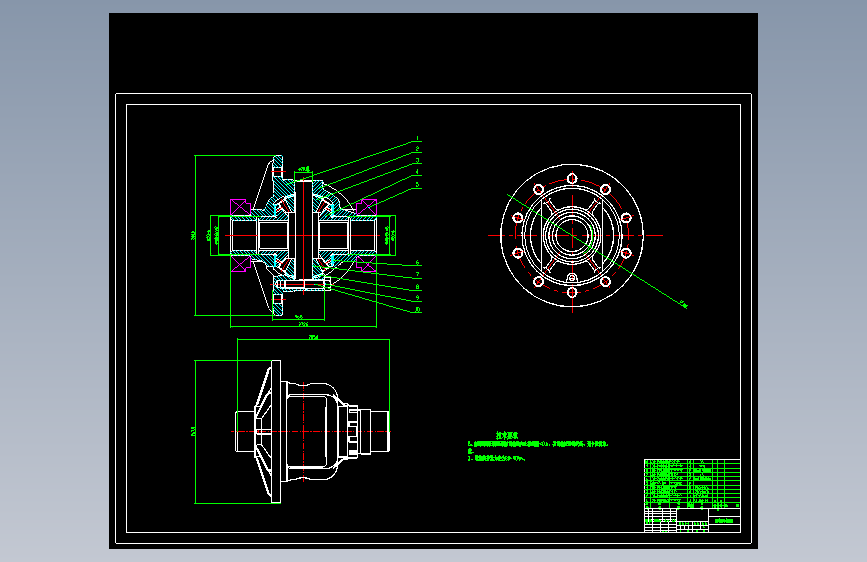
Task: Click the small keyhole feature inside the circular view
Action: click(572, 278)
